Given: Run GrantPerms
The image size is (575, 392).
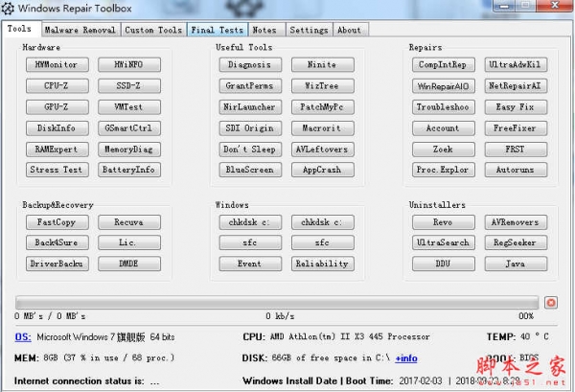Looking at the screenshot, I should [250, 86].
